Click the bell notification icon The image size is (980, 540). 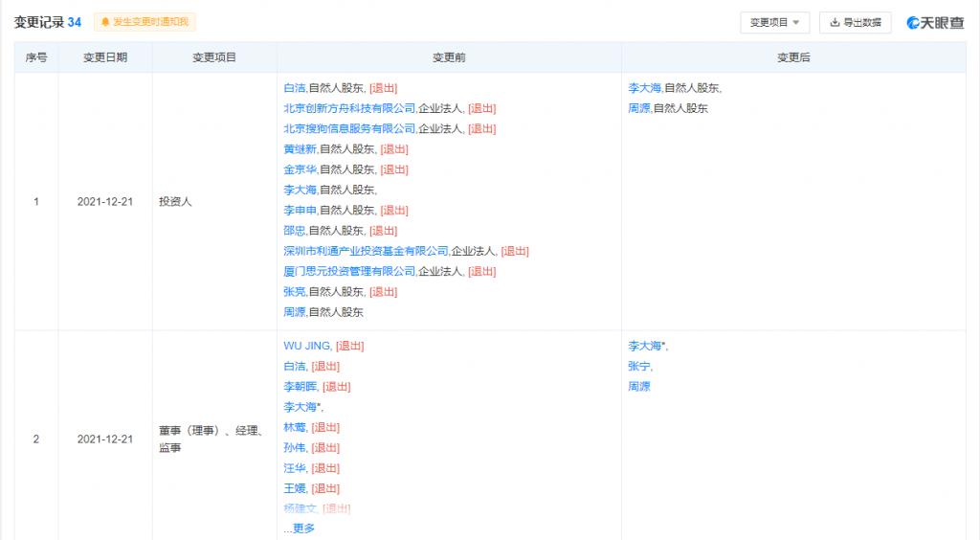pyautogui.click(x=105, y=22)
